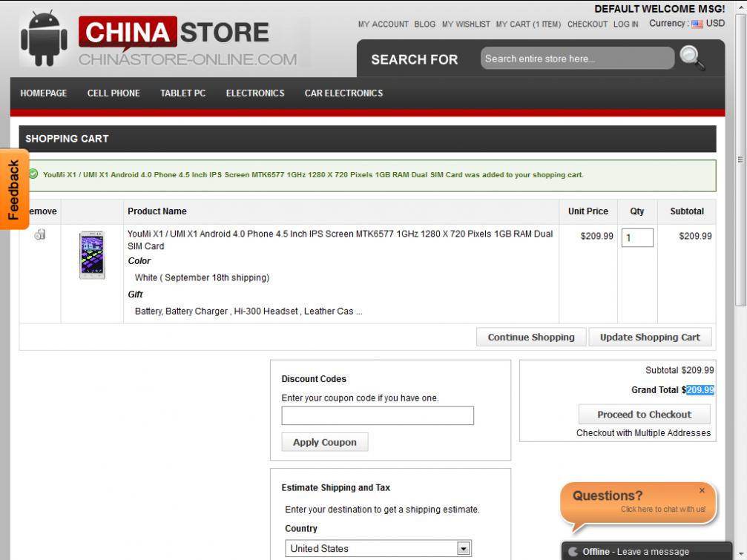Image resolution: width=747 pixels, height=560 pixels.
Task: Remove the YouMi X1 item via trash icon
Action: (40, 234)
